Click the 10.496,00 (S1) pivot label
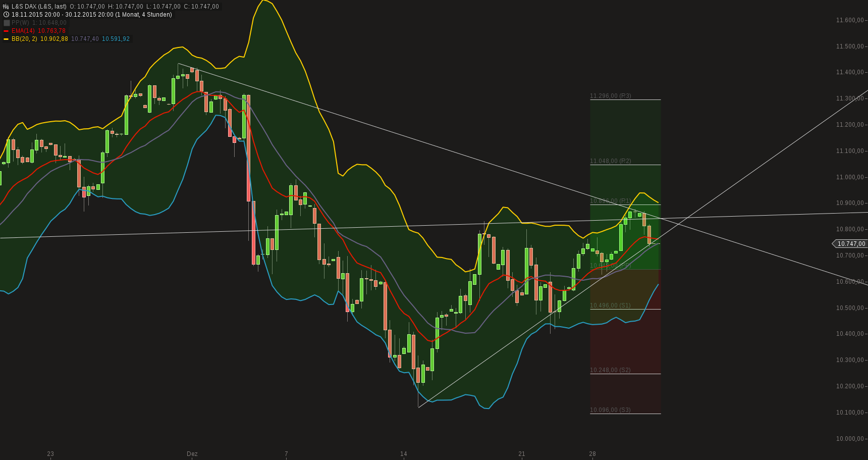 pos(609,305)
